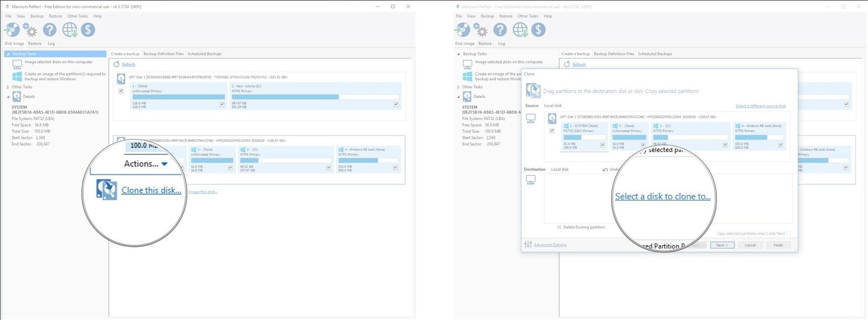Click Windows logo on 'Windows RE tools', Clone dialog

pyautogui.click(x=737, y=126)
